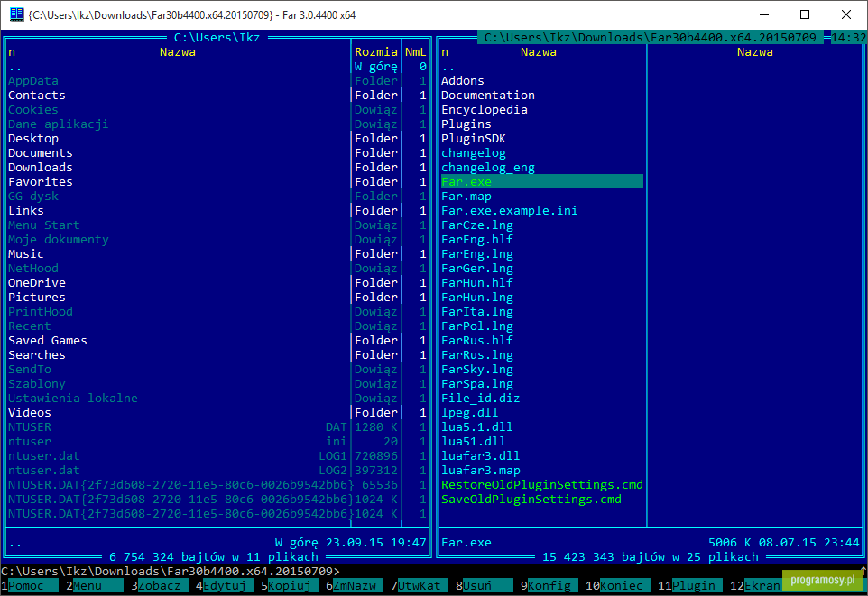Select the ntuser.dat LOG1 file
Screen dimensions: 868x596
click(179, 456)
